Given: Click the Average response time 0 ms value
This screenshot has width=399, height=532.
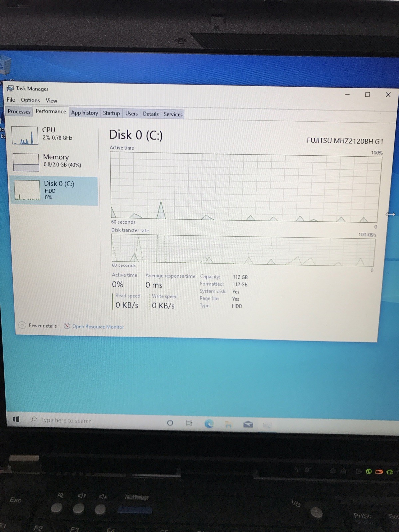Looking at the screenshot, I should (154, 285).
